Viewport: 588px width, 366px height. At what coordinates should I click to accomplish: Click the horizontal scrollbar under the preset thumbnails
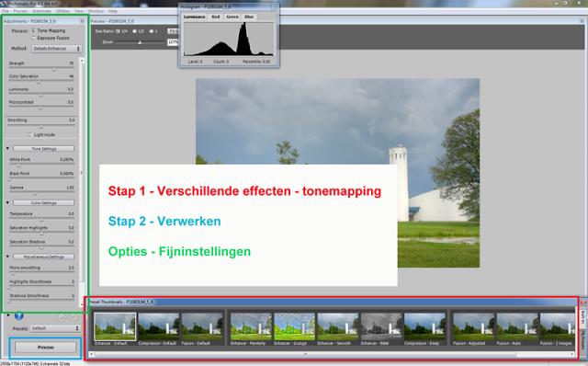pos(305,354)
